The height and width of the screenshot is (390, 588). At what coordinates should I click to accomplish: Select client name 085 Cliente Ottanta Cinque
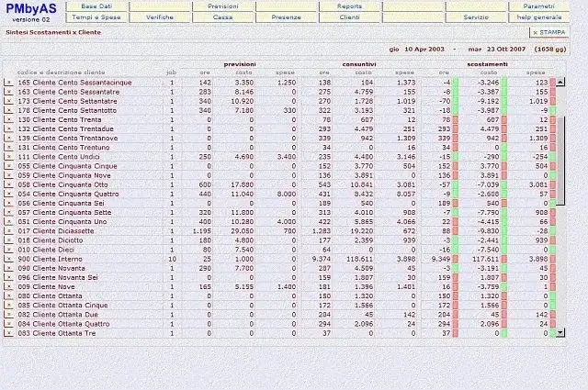62,306
